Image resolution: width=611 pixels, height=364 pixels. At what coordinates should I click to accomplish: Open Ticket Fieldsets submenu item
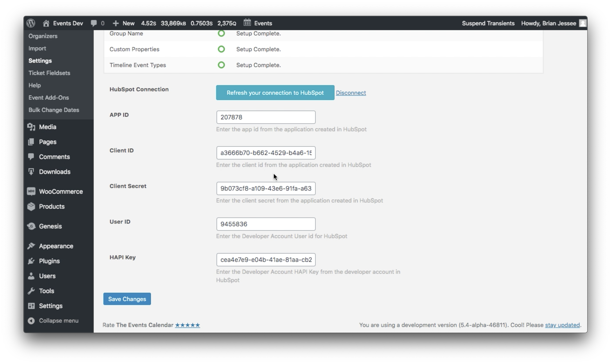[x=49, y=73]
